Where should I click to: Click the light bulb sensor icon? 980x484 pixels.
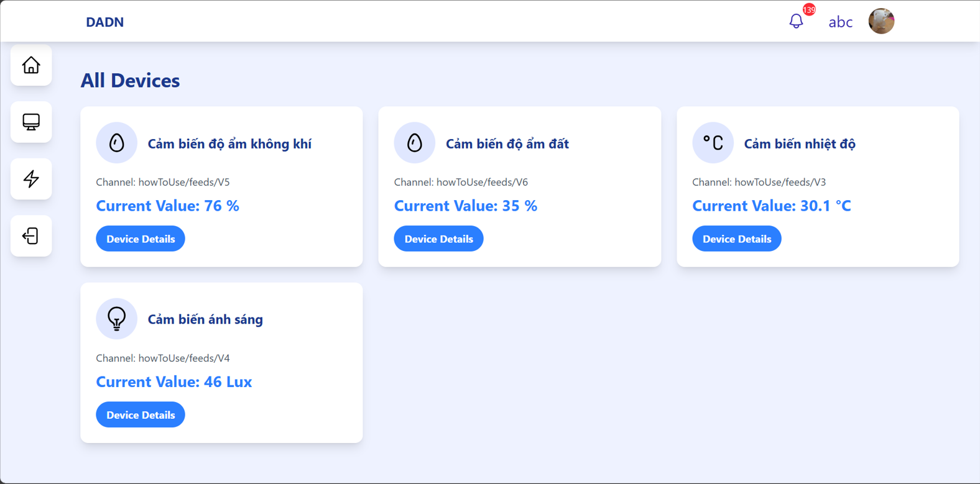[116, 319]
